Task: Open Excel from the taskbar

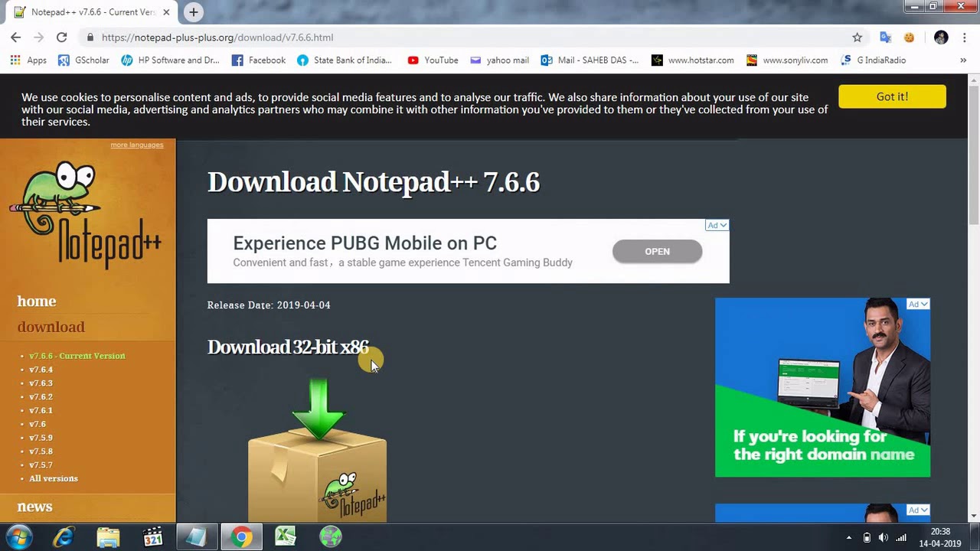Action: (x=286, y=537)
